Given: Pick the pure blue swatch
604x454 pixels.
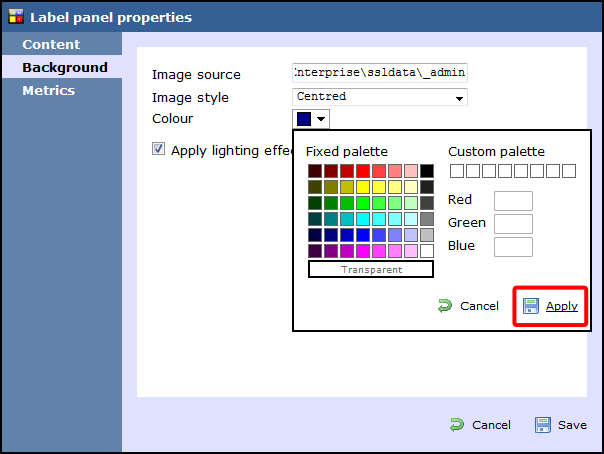Looking at the screenshot, I should pyautogui.click(x=363, y=235).
